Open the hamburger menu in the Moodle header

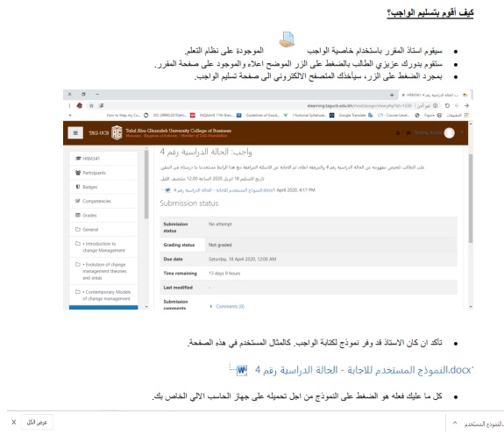coord(75,132)
